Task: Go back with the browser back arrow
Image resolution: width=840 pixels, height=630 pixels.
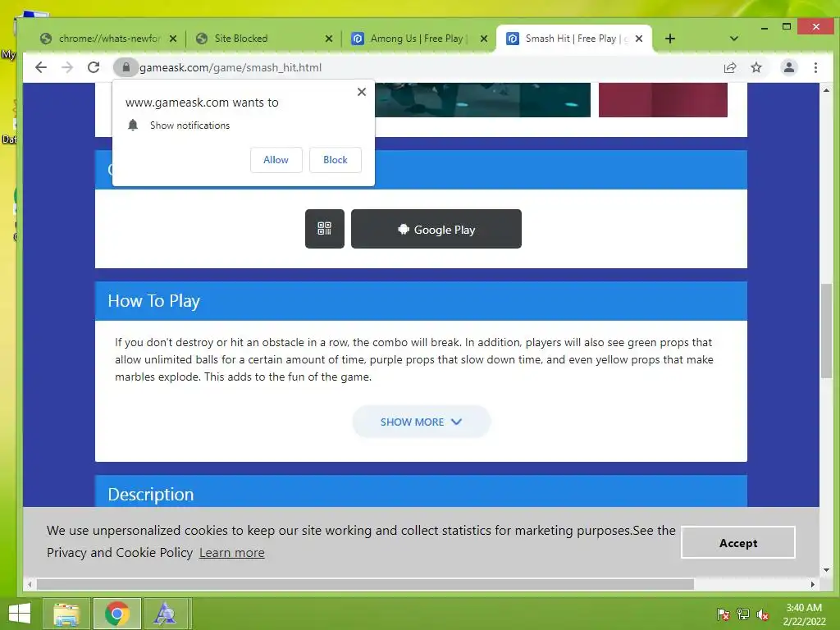Action: click(x=41, y=67)
